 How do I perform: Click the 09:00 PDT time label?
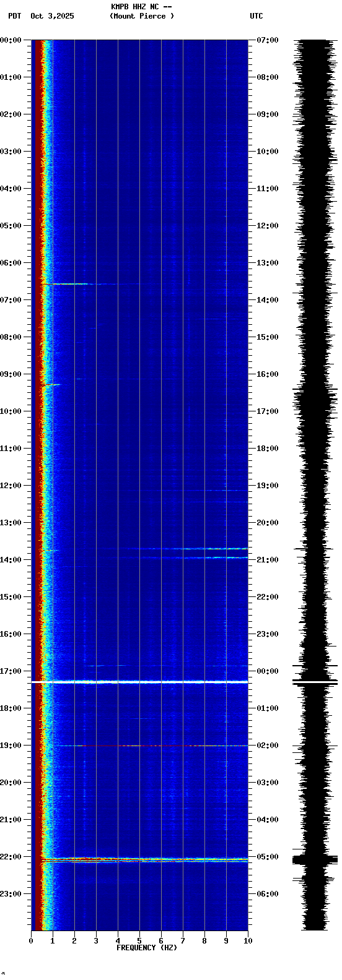tap(11, 374)
